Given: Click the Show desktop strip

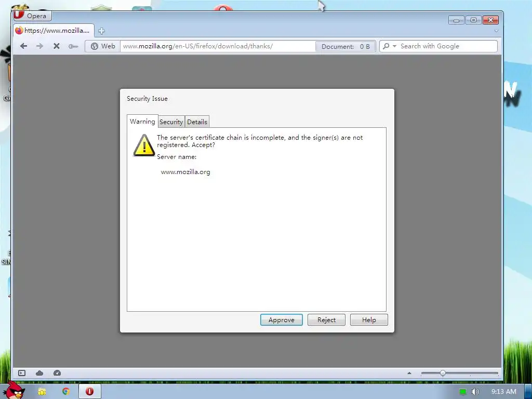Looking at the screenshot, I should pos(528,392).
